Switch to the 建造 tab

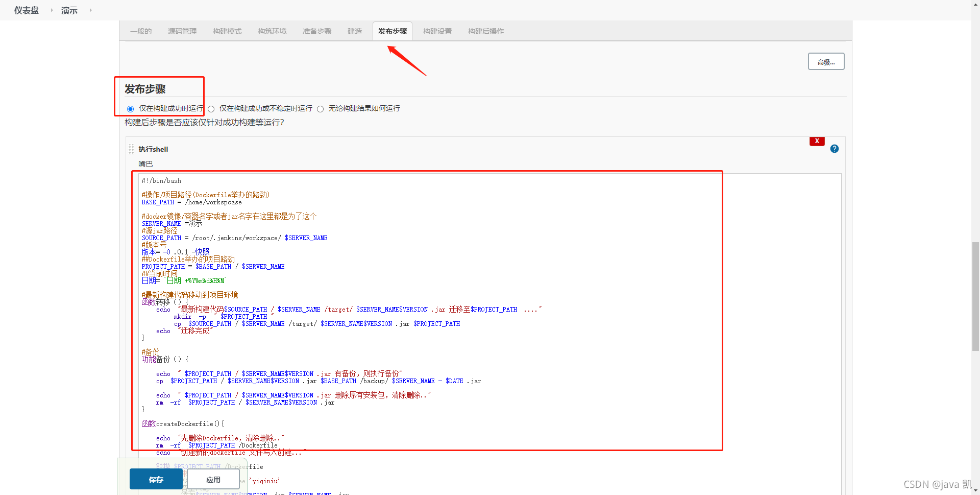click(355, 31)
